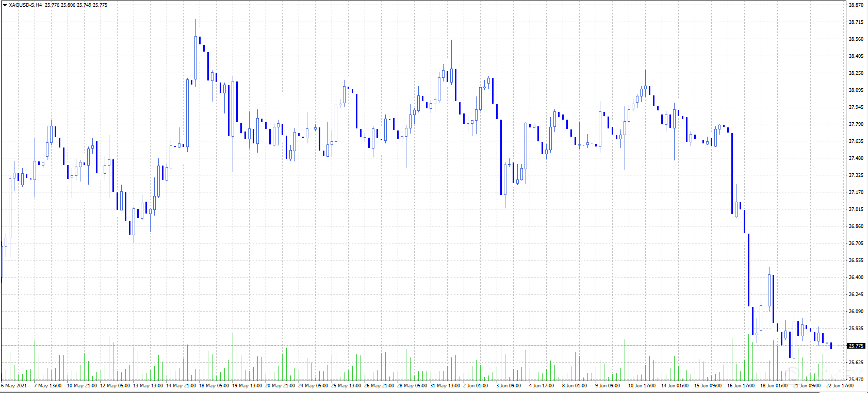Click the rightmost latest candle on chart
The image size is (868, 393).
tap(831, 346)
